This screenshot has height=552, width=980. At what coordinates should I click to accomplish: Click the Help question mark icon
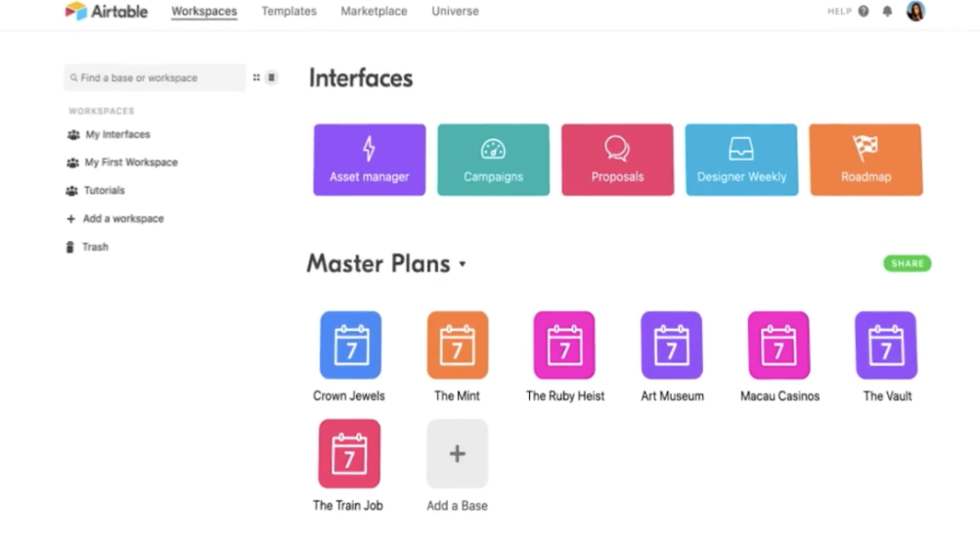pos(864,12)
